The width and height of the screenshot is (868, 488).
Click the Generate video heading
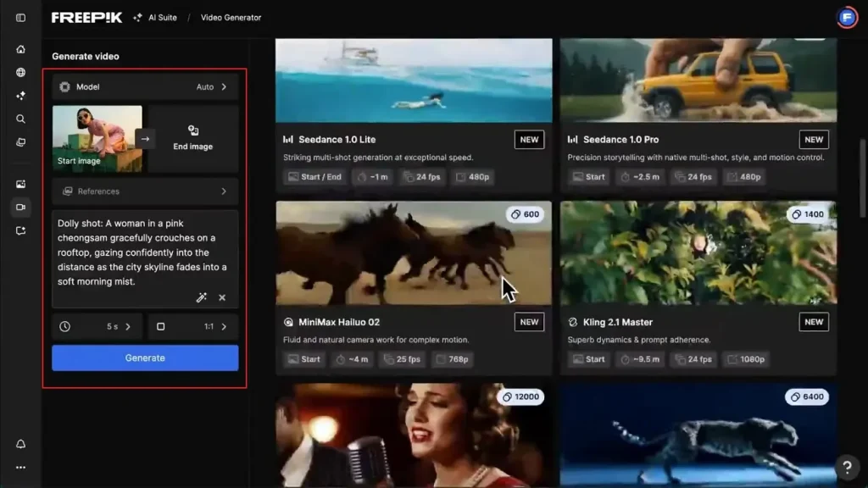(86, 57)
